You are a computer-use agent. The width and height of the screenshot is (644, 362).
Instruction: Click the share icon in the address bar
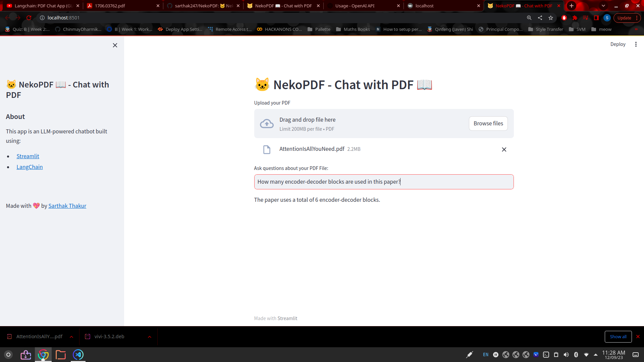[x=540, y=18]
